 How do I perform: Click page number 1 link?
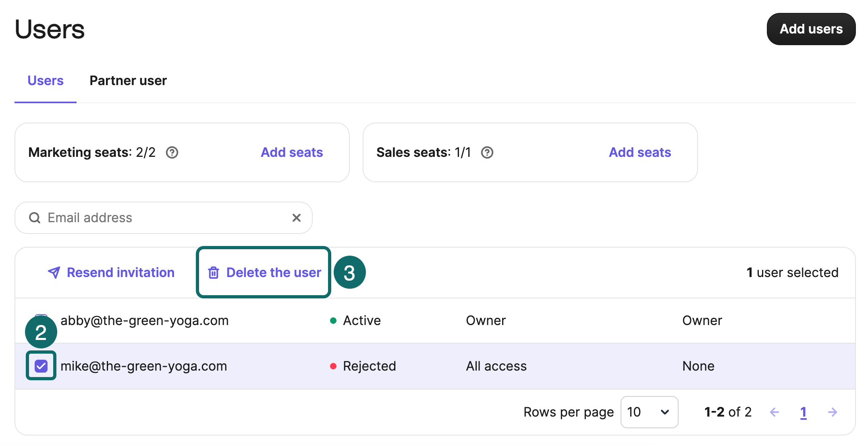click(x=803, y=412)
